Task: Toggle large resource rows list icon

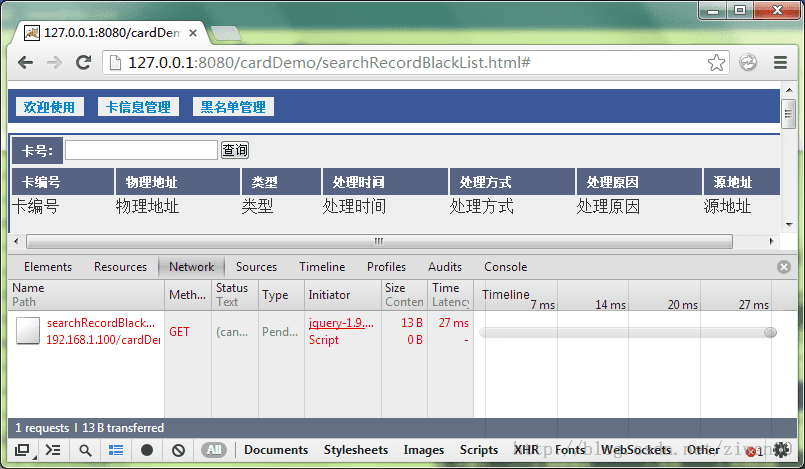Action: pyautogui.click(x=116, y=450)
